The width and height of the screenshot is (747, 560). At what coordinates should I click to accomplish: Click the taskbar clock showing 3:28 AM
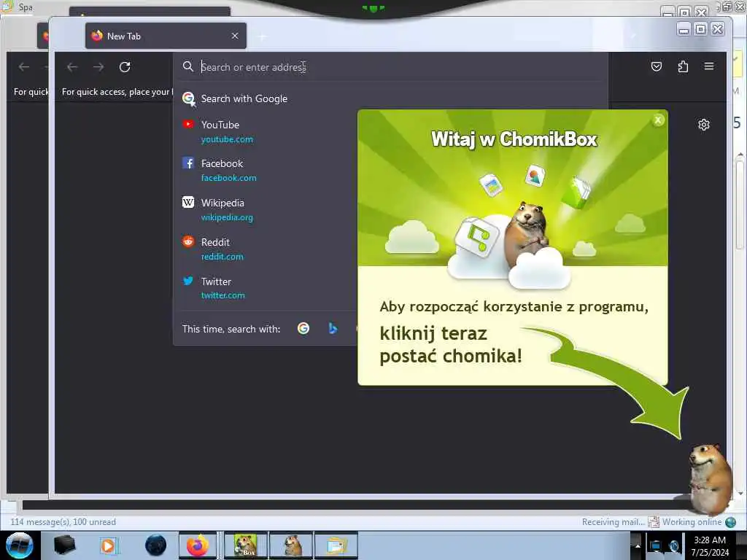[x=709, y=545]
